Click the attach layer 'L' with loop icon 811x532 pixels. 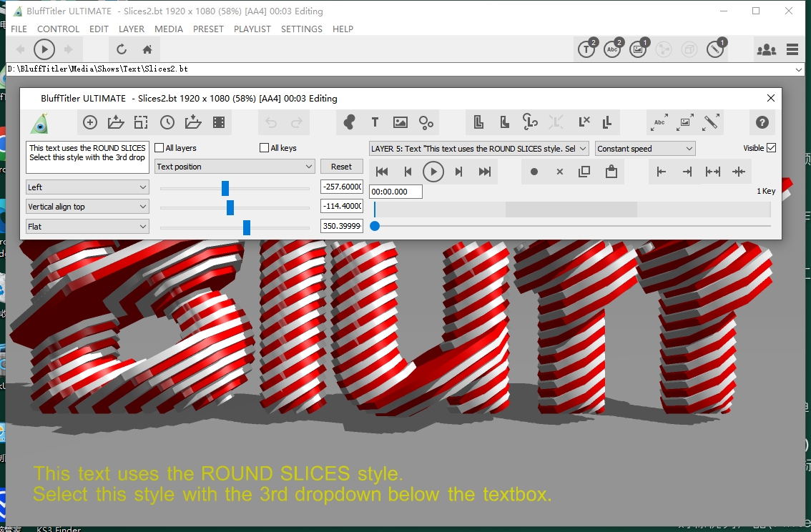click(530, 122)
